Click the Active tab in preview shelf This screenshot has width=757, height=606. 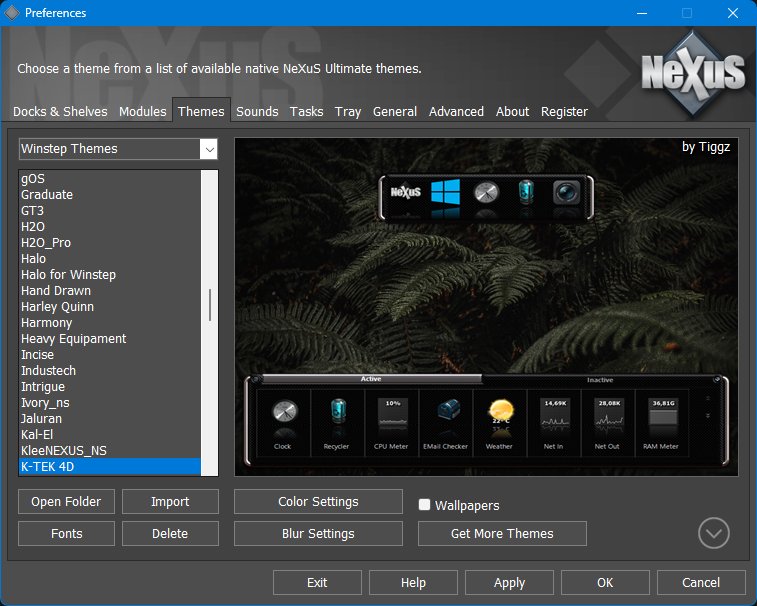point(371,379)
